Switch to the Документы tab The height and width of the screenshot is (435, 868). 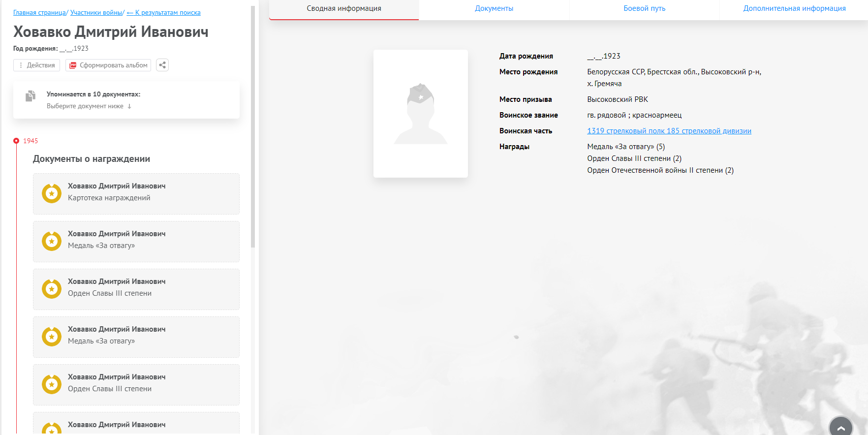coord(494,8)
